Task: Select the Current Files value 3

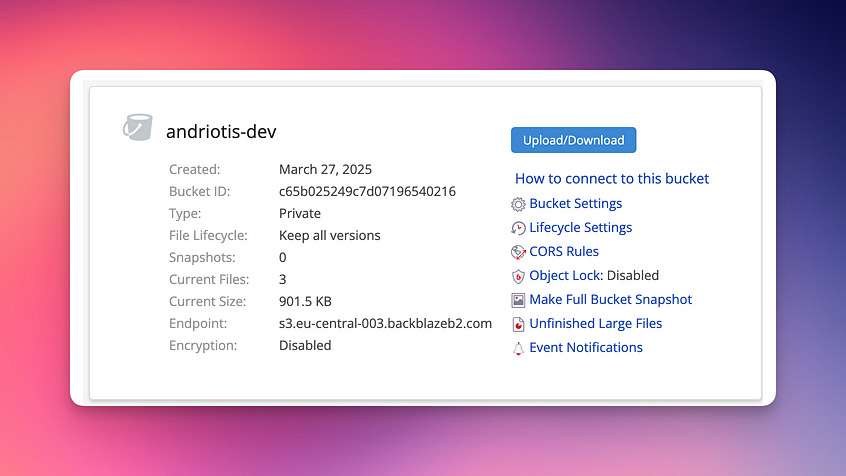Action: [283, 280]
